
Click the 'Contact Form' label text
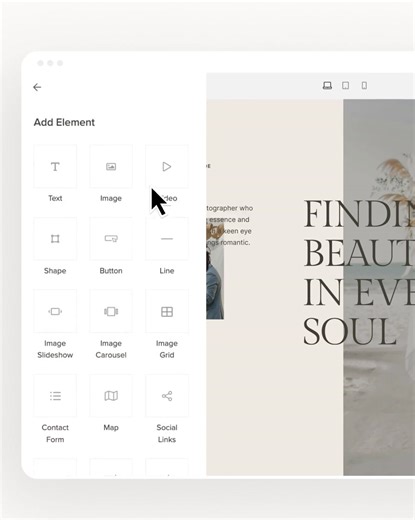click(x=55, y=433)
